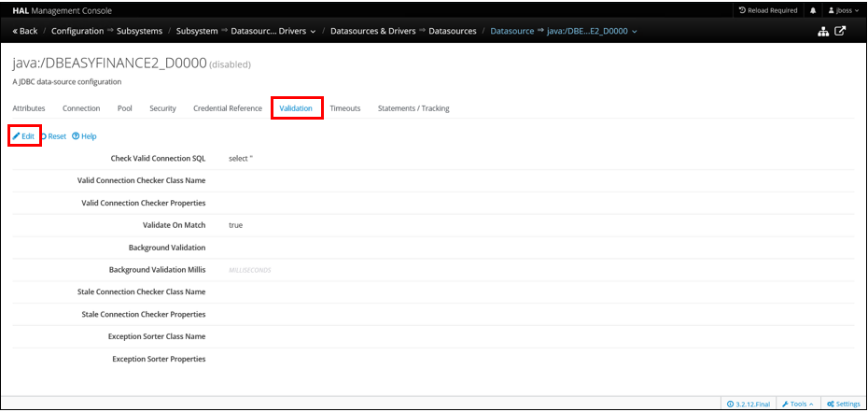Image resolution: width=868 pixels, height=412 pixels.
Task: Switch to the Connection tab
Action: point(81,108)
